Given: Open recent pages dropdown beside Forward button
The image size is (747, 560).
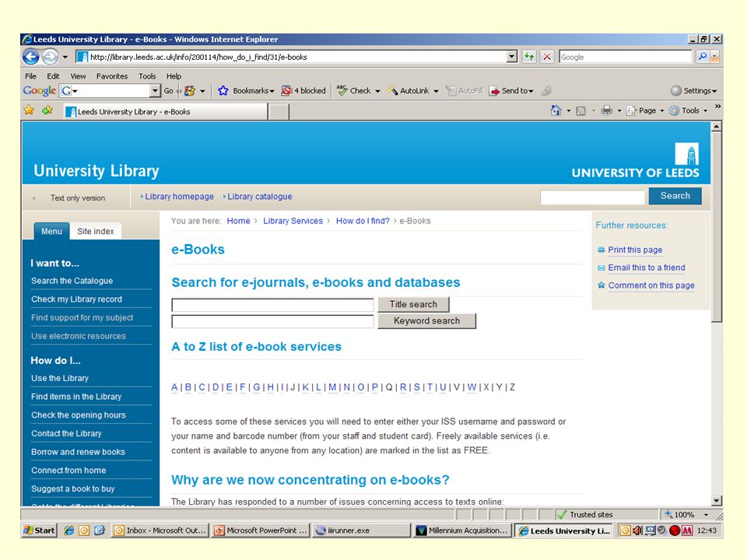Looking at the screenshot, I should tap(65, 57).
